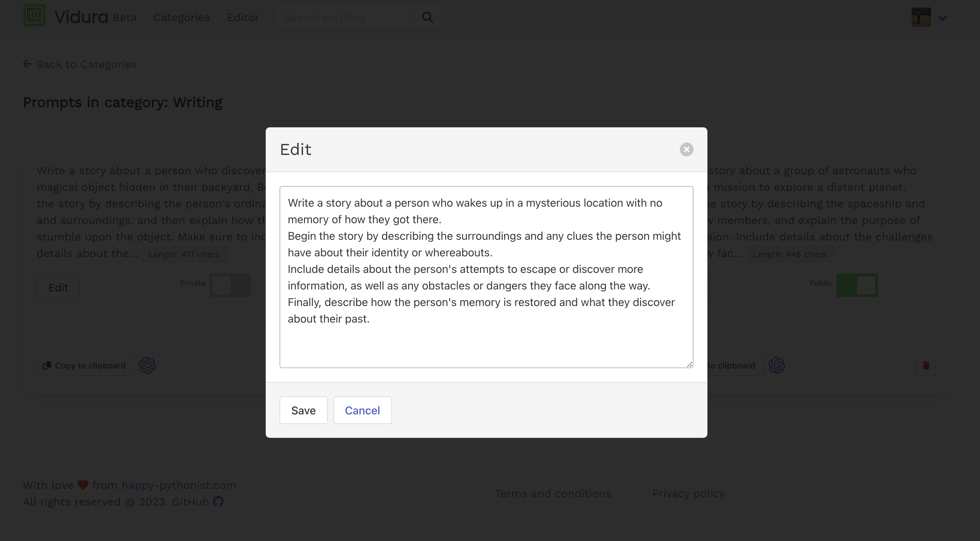The height and width of the screenshot is (541, 980).
Task: Click the Back to Categories link
Action: pos(79,64)
